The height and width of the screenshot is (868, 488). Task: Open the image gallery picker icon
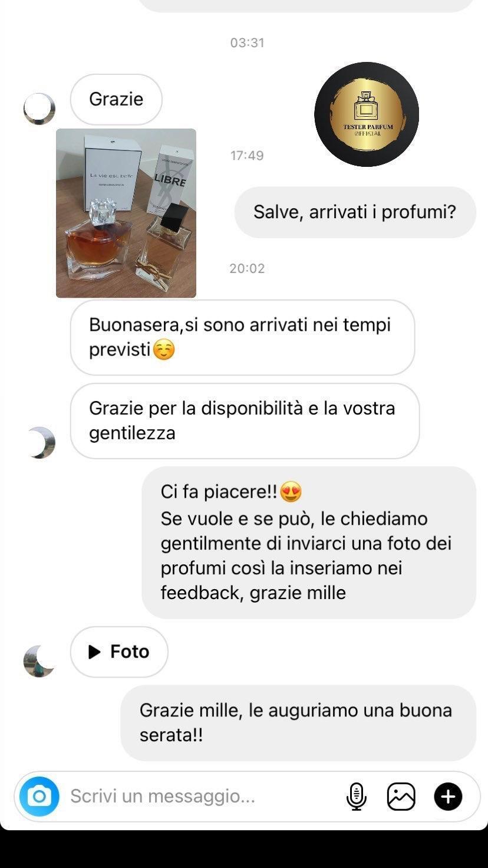click(401, 797)
